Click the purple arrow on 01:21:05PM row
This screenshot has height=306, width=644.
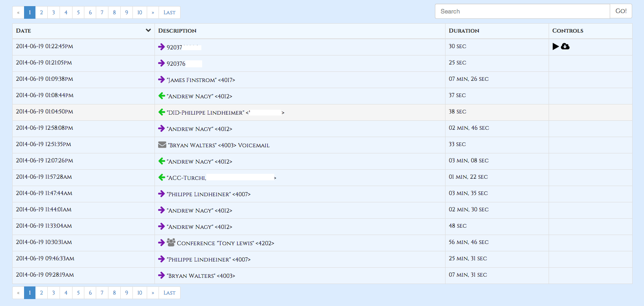point(161,63)
